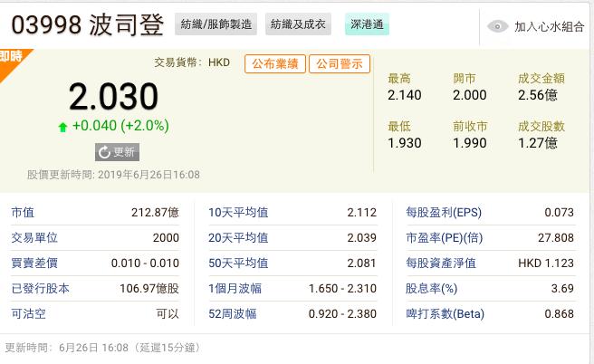Click the market cap value 212.87億

(x=156, y=213)
